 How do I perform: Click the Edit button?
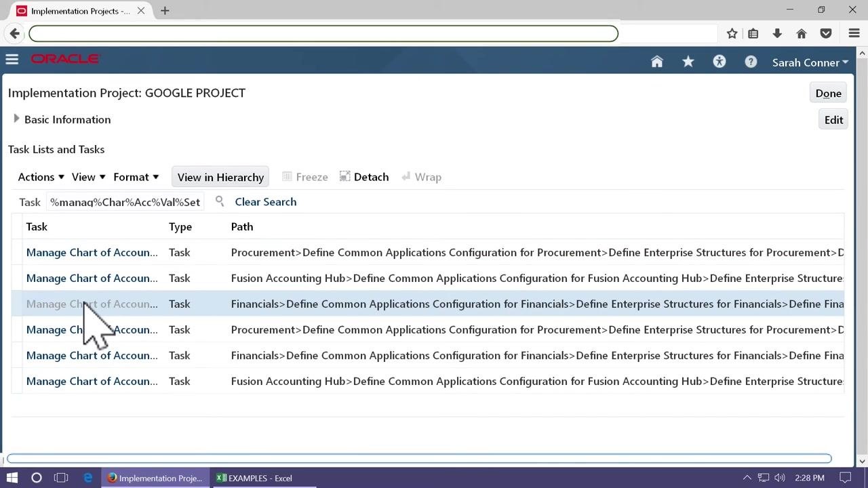click(x=833, y=120)
